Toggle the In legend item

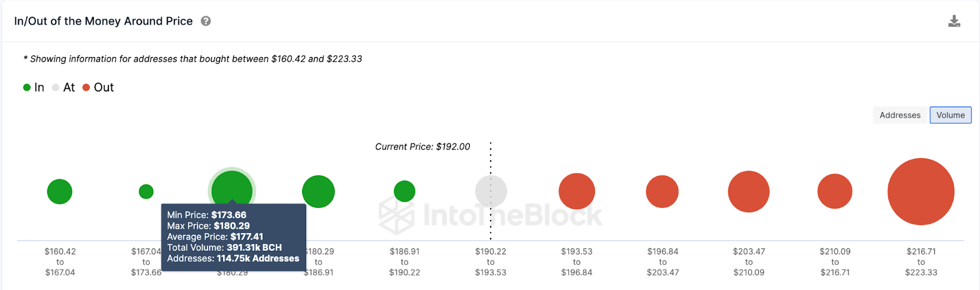coord(34,88)
